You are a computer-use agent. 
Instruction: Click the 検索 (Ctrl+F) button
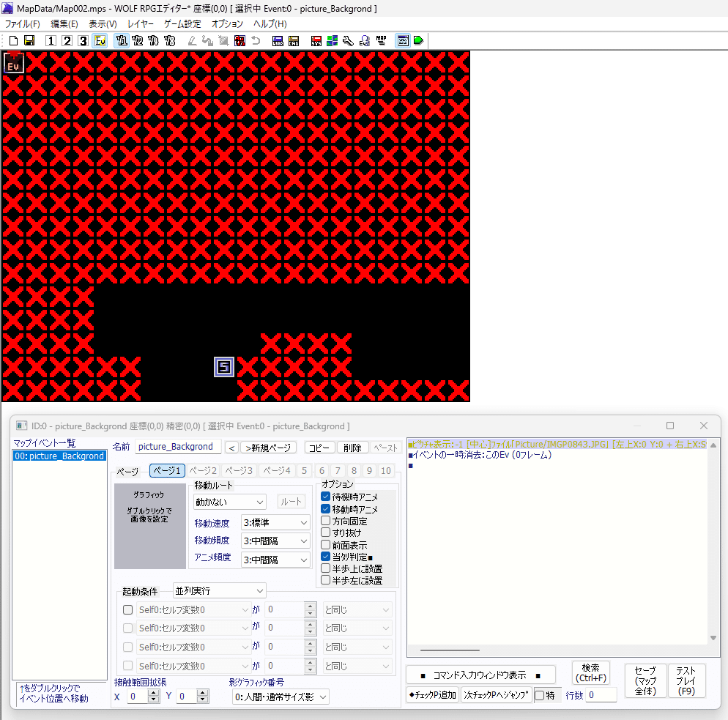click(x=590, y=672)
